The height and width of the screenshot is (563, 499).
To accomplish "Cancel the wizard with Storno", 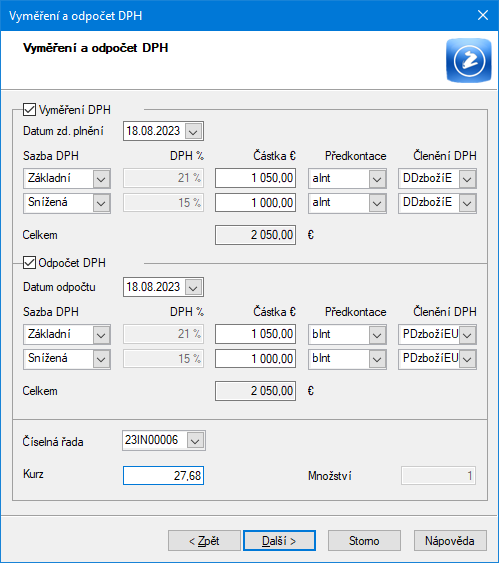I will 364,541.
